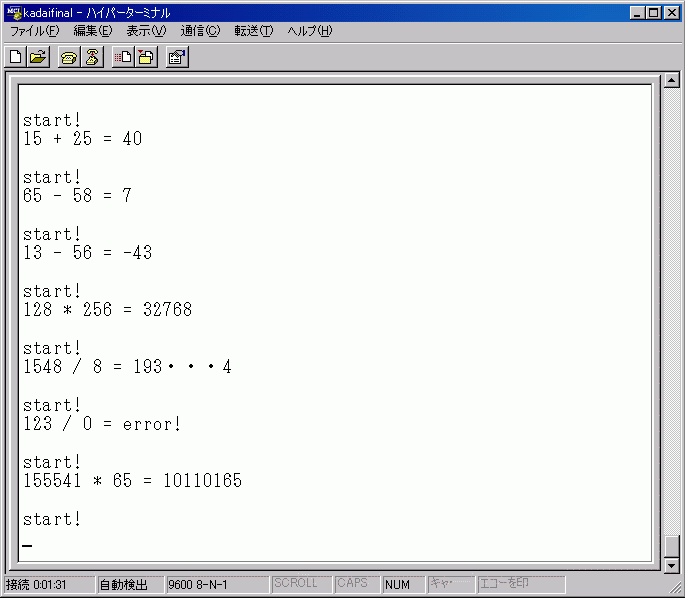Open the 表示(V) menu

(x=146, y=31)
